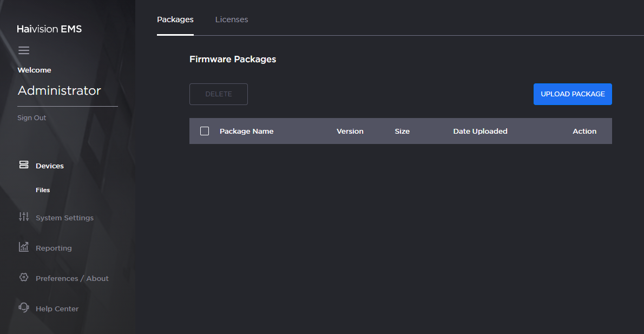Image resolution: width=644 pixels, height=334 pixels.
Task: Sort by the Version column header
Action: click(x=350, y=130)
